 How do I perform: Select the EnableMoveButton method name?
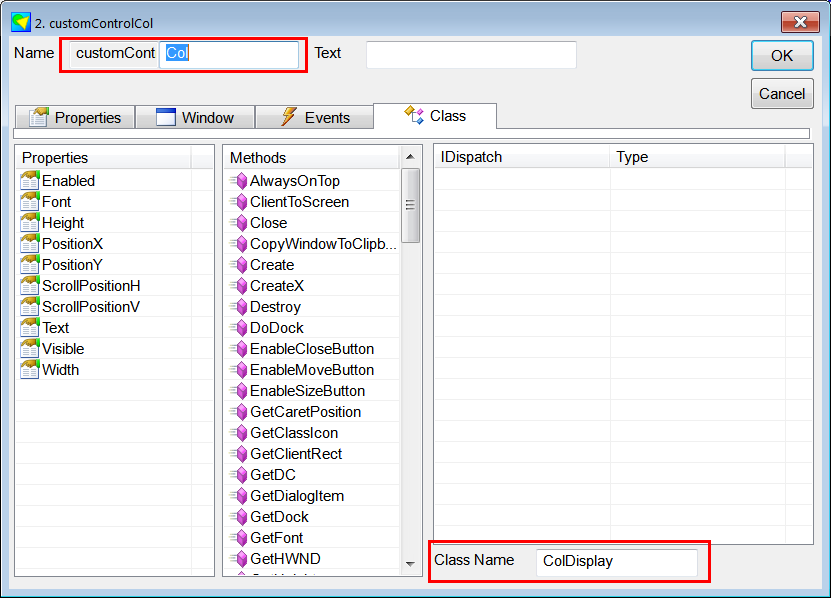coord(312,370)
